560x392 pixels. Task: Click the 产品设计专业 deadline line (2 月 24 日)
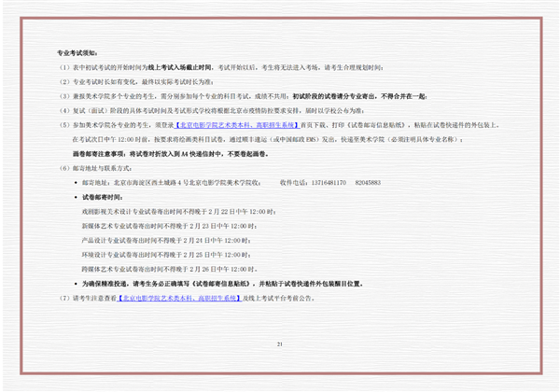(x=166, y=240)
